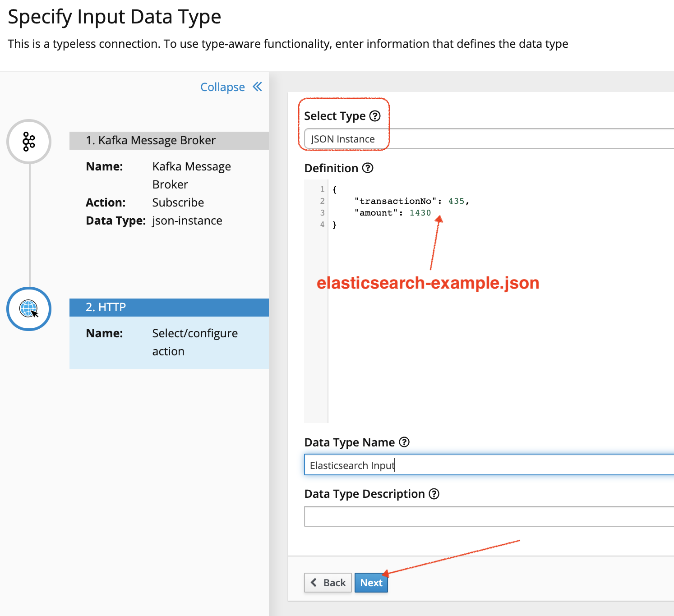Click the Subscribe action value
The height and width of the screenshot is (616, 674).
[x=178, y=202]
